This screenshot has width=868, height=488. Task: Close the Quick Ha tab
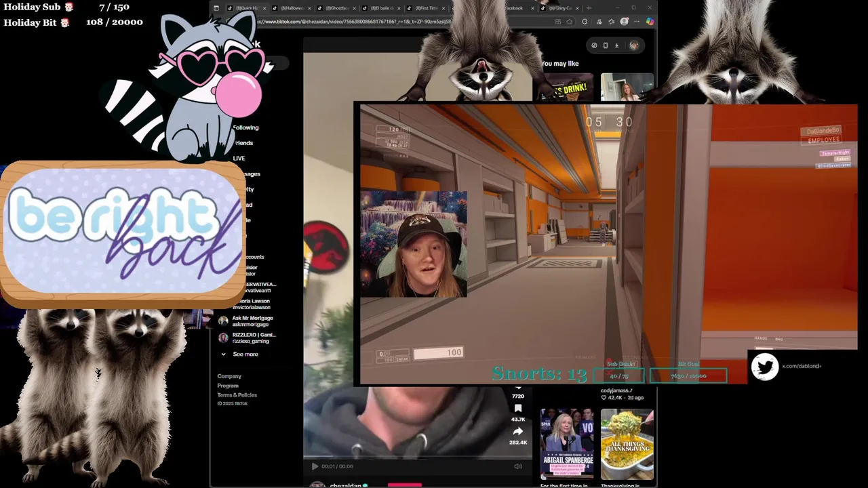263,8
